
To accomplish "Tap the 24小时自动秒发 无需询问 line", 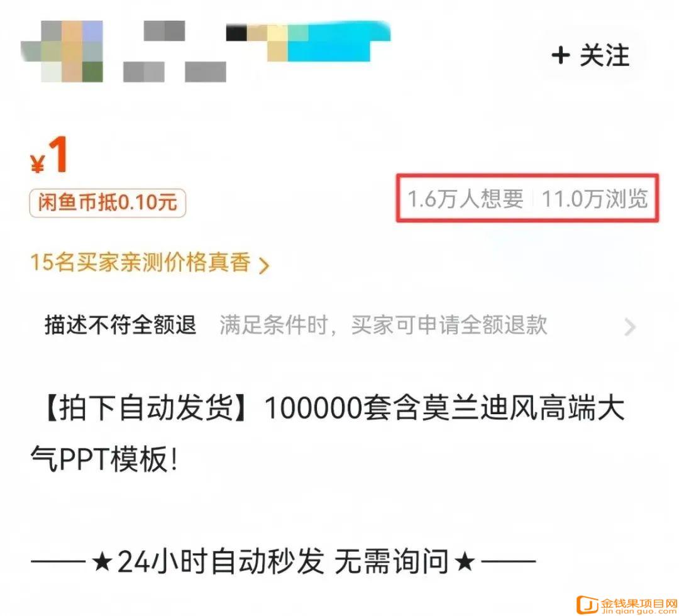I will (283, 561).
